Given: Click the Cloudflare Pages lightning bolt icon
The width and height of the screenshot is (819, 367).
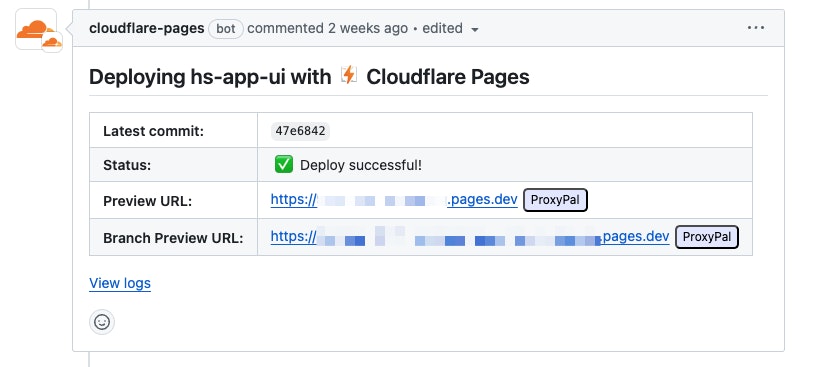Looking at the screenshot, I should pyautogui.click(x=349, y=75).
